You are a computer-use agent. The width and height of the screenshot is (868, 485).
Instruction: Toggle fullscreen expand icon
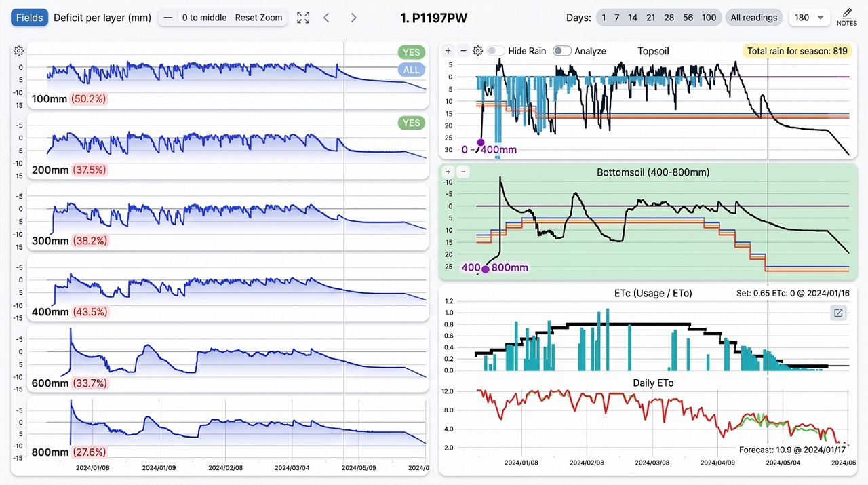[303, 18]
